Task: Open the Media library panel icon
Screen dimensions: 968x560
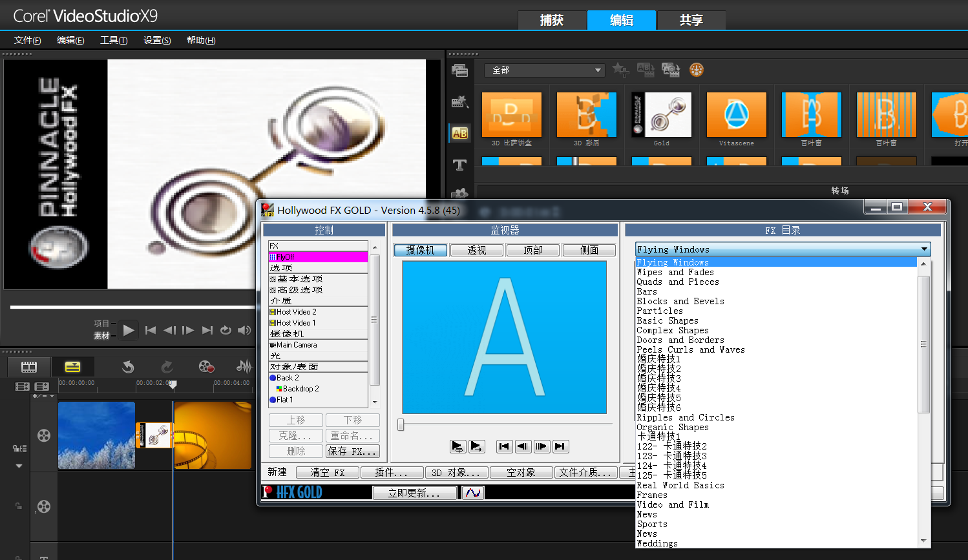Action: (459, 70)
